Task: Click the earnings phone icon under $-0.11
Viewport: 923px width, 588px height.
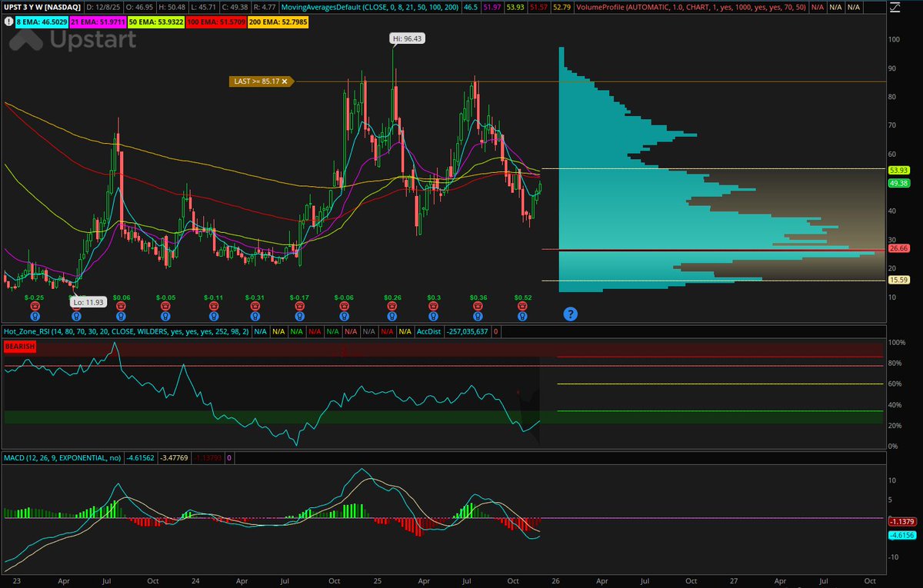Action: click(212, 306)
